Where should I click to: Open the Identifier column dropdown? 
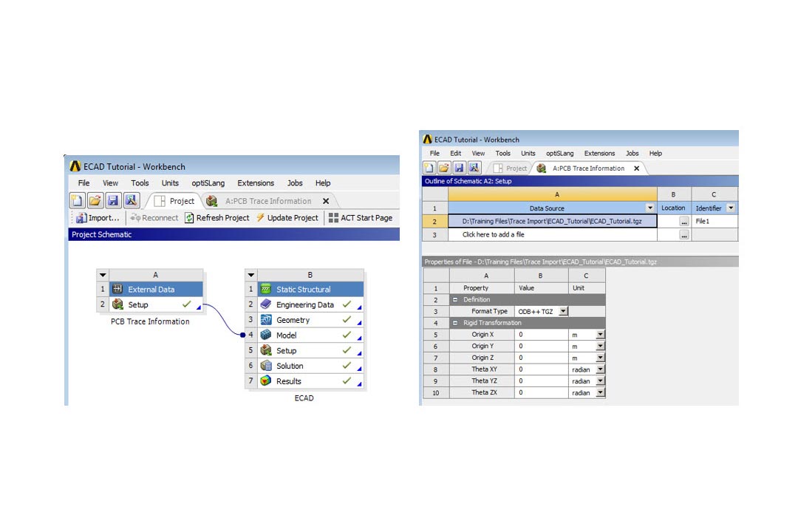731,208
